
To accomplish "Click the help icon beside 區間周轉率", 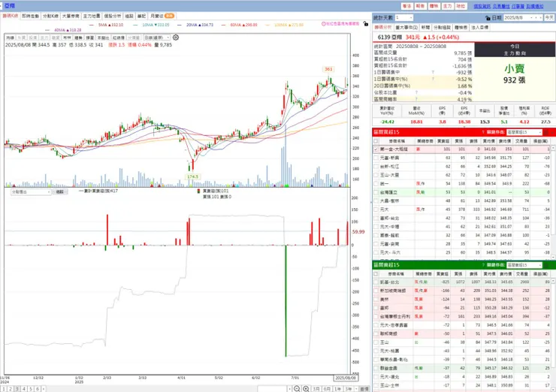I will pyautogui.click(x=416, y=99).
